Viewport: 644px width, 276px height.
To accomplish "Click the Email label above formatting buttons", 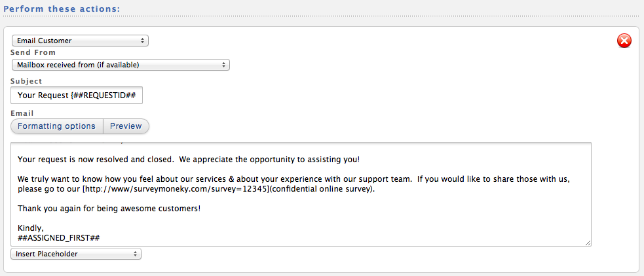I will click(22, 113).
